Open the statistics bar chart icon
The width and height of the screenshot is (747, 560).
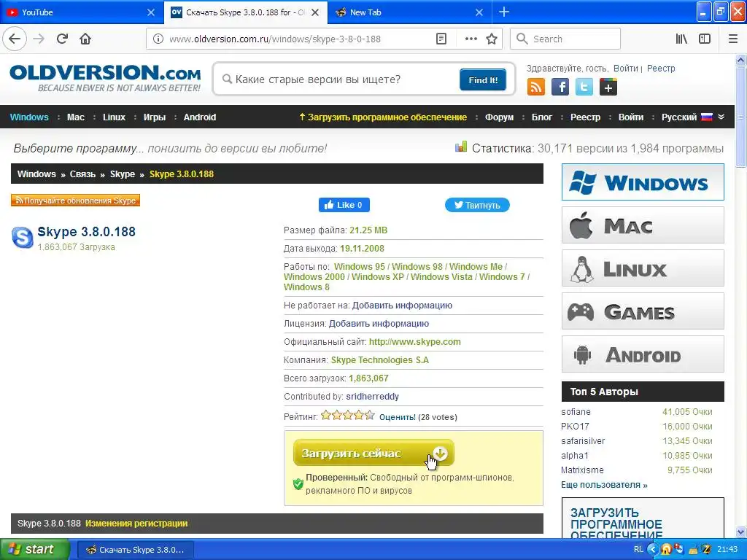tap(461, 147)
